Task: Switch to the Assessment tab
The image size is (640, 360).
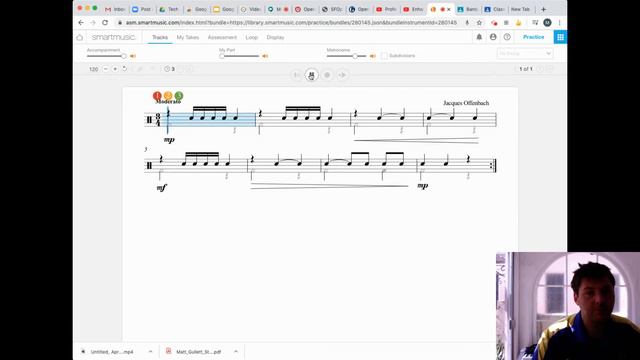Action: [222, 37]
